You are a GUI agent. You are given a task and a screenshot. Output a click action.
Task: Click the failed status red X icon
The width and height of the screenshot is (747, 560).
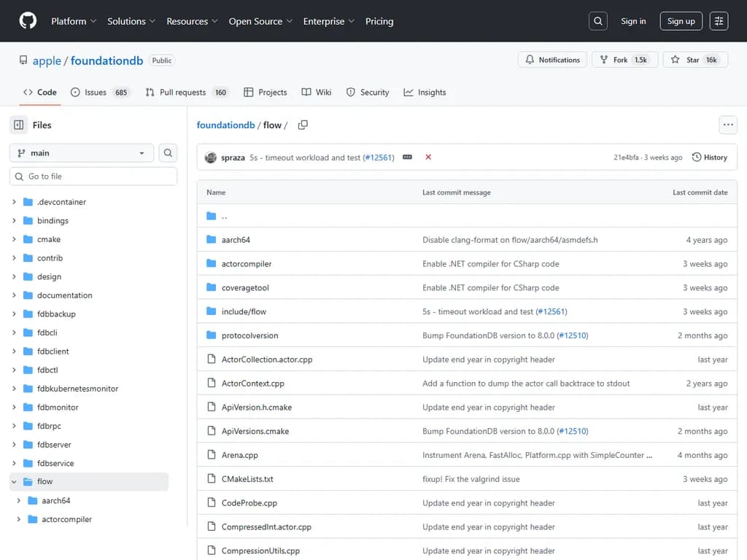(x=428, y=157)
